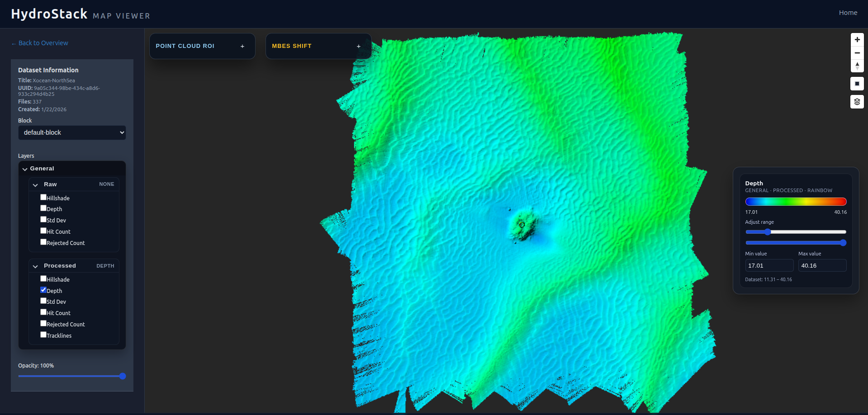
Task: Enable the Hillshade checkbox under Raw
Action: pyautogui.click(x=43, y=197)
